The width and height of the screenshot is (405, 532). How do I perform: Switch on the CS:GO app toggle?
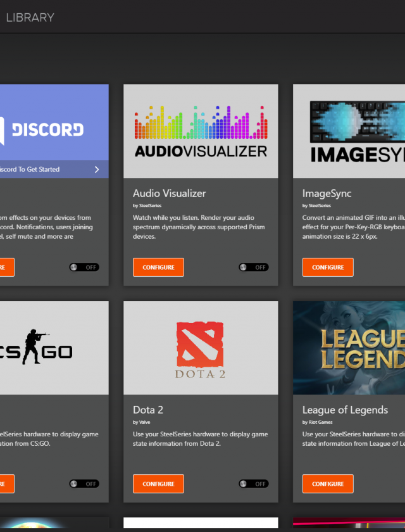pos(84,484)
